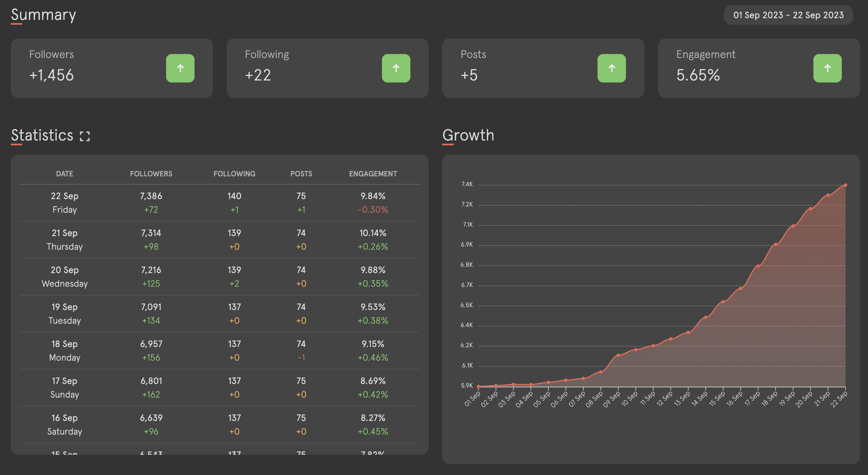Click the 7,091 followers value
The width and height of the screenshot is (868, 475).
coord(151,307)
